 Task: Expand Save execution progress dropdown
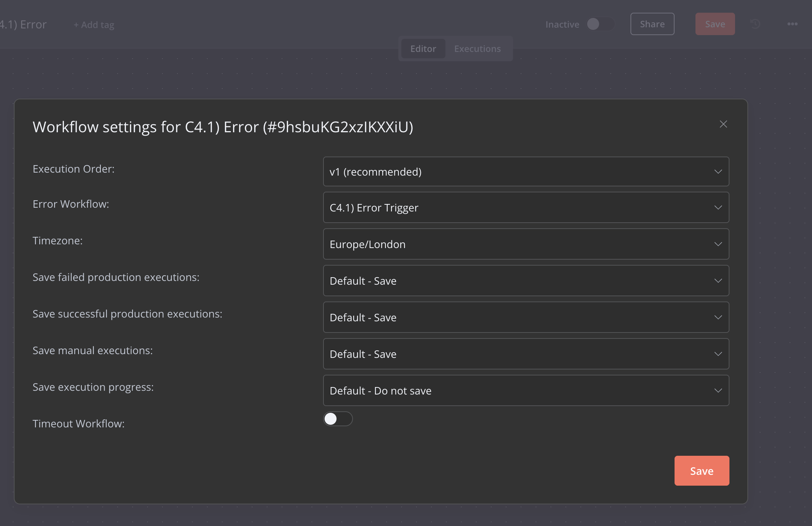tap(526, 390)
